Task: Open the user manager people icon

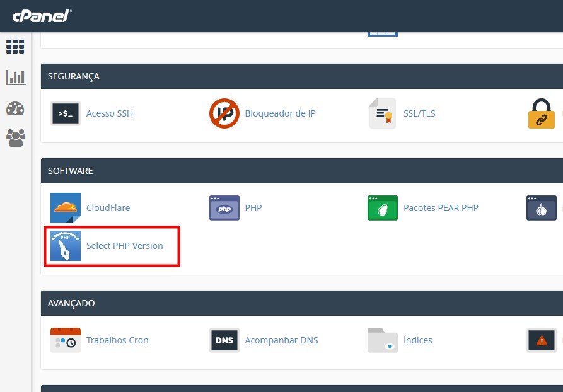Action: click(x=16, y=138)
